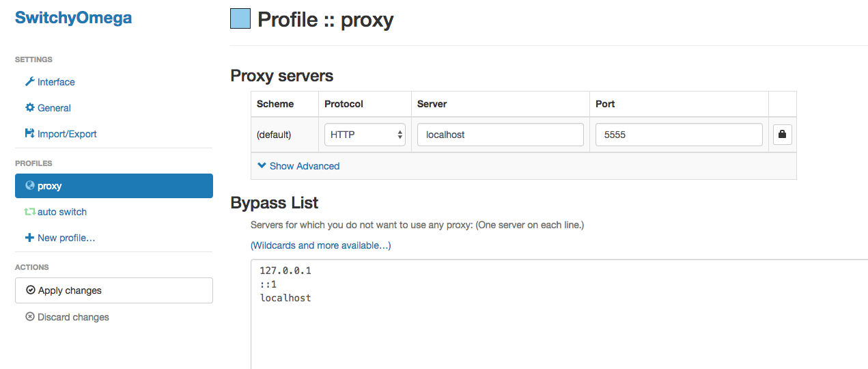Open the Wildcards and more available link
The image size is (868, 369).
point(320,245)
